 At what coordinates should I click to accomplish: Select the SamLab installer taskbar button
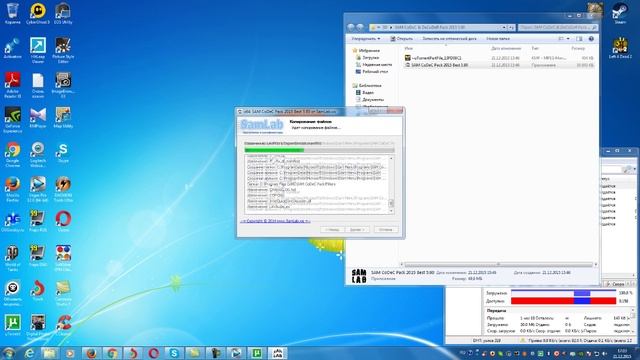tap(278, 353)
